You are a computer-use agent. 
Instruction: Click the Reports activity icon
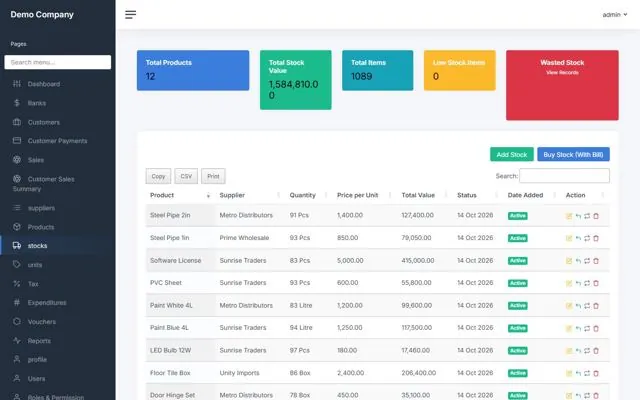(17, 340)
